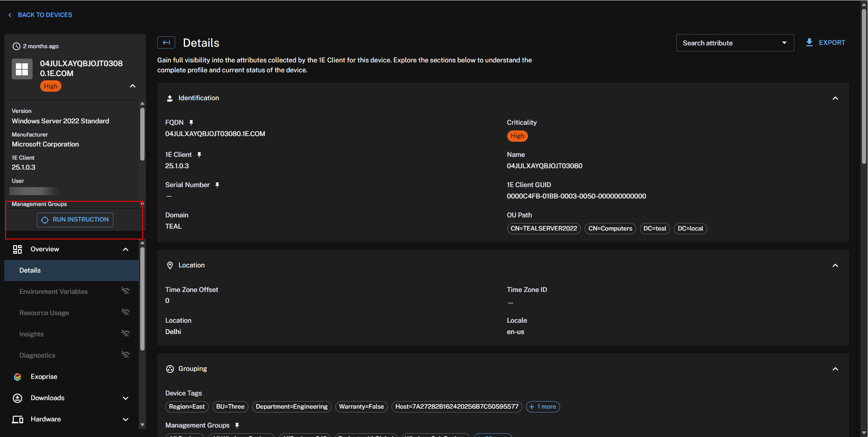
Task: Select the Details menu item
Action: (30, 270)
